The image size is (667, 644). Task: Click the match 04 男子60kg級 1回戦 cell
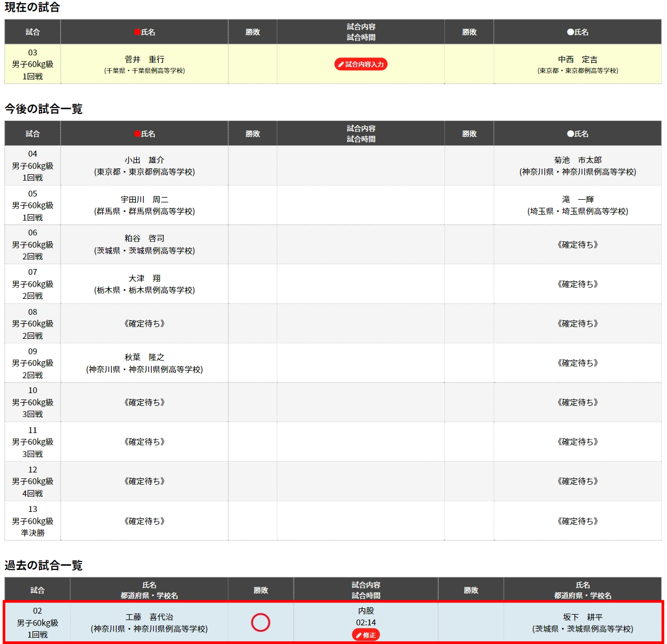pyautogui.click(x=32, y=166)
